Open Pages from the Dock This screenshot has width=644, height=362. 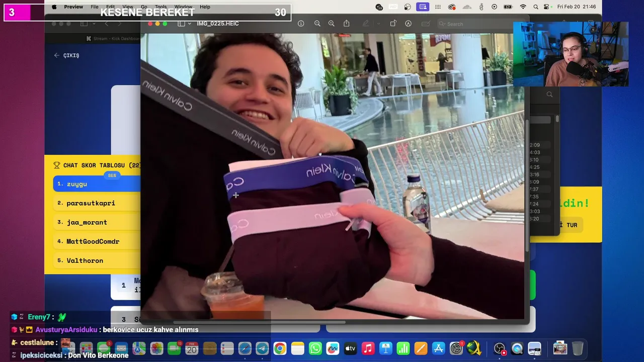pyautogui.click(x=421, y=348)
